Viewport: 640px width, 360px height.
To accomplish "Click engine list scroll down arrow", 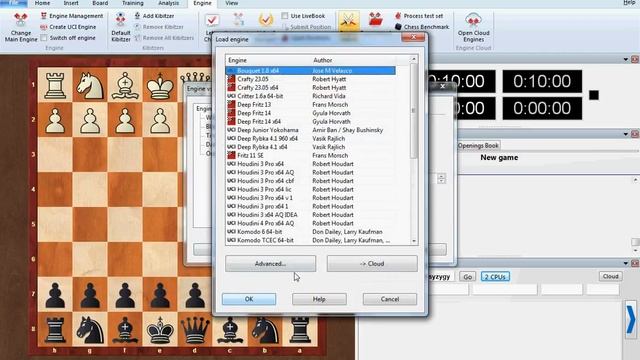I will tap(414, 241).
